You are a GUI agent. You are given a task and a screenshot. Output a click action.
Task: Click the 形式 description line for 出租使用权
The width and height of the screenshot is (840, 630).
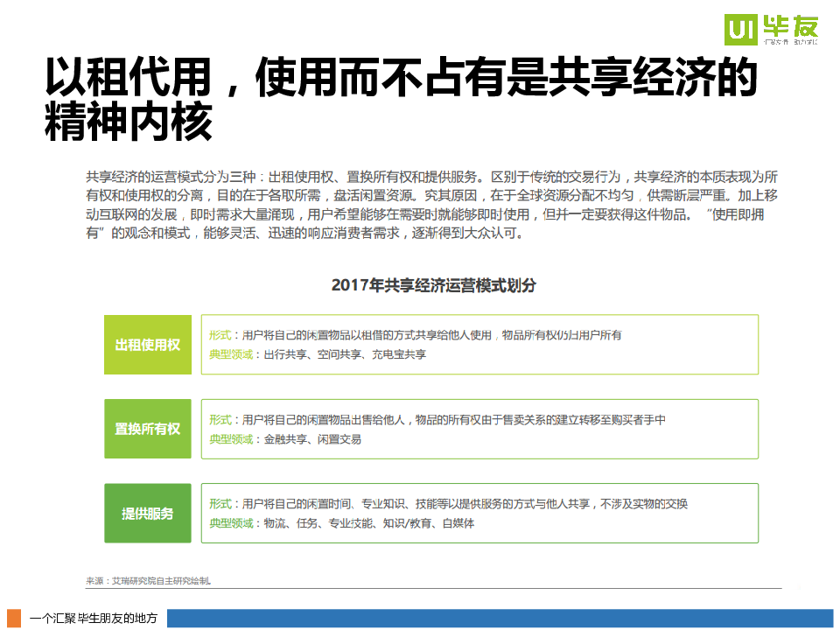point(416,335)
